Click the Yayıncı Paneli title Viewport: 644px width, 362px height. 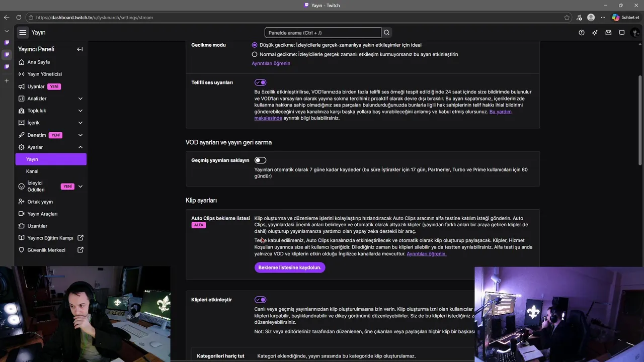tap(36, 49)
